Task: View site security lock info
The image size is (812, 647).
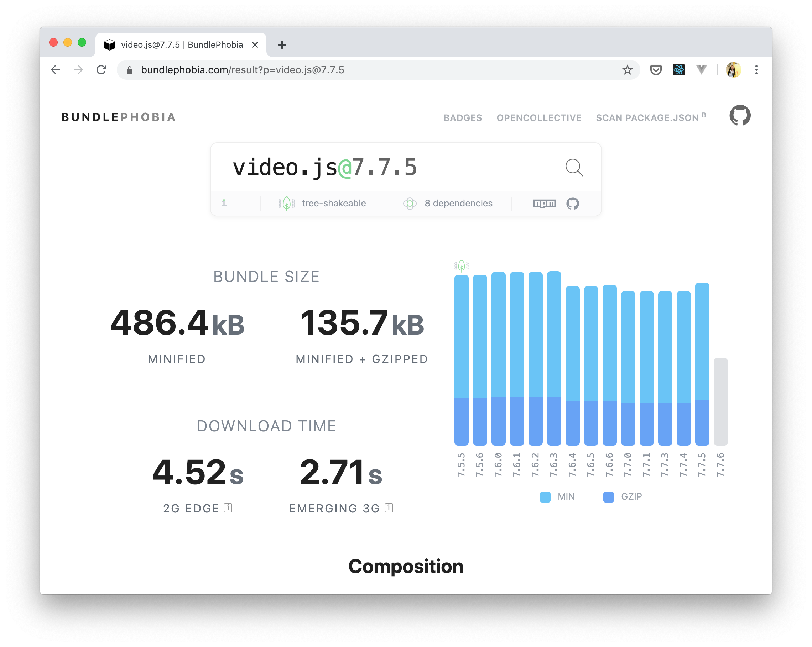Action: point(129,70)
